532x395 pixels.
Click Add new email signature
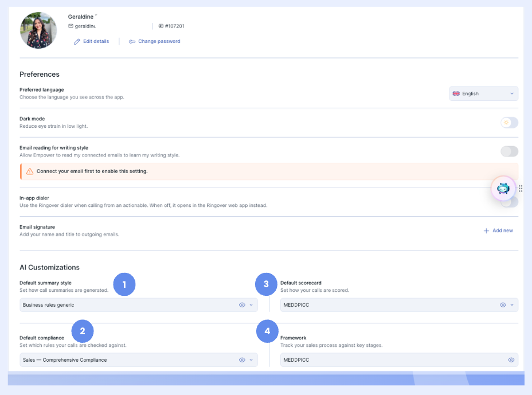point(498,231)
